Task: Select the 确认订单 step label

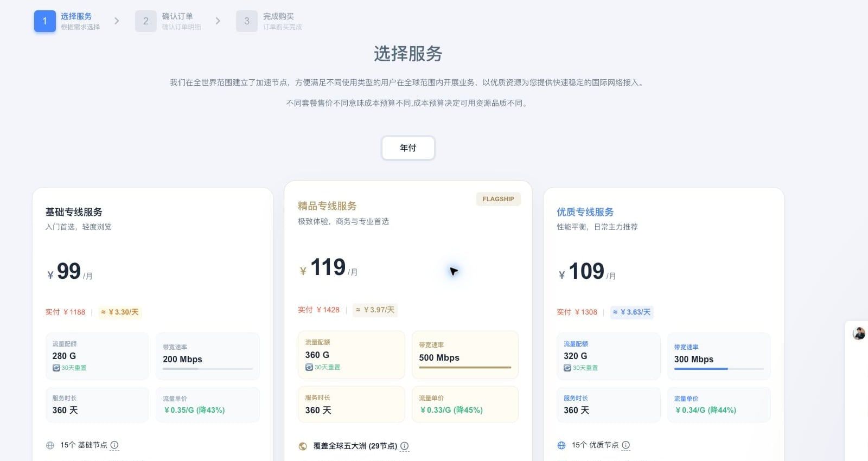Action: [x=177, y=16]
